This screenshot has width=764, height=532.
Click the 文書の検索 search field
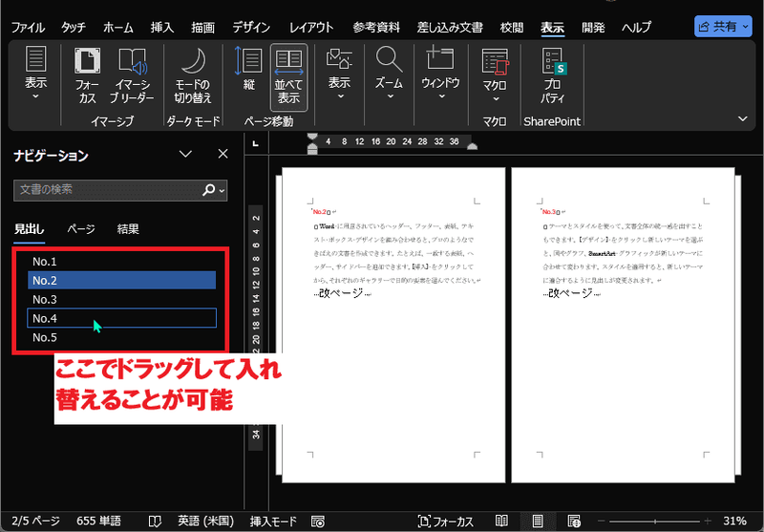pos(108,190)
